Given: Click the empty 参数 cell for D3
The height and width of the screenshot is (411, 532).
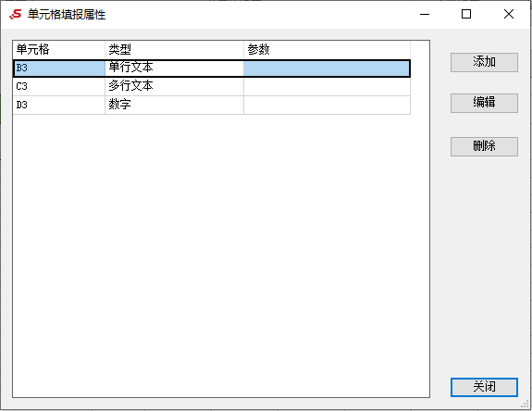Looking at the screenshot, I should tap(328, 105).
